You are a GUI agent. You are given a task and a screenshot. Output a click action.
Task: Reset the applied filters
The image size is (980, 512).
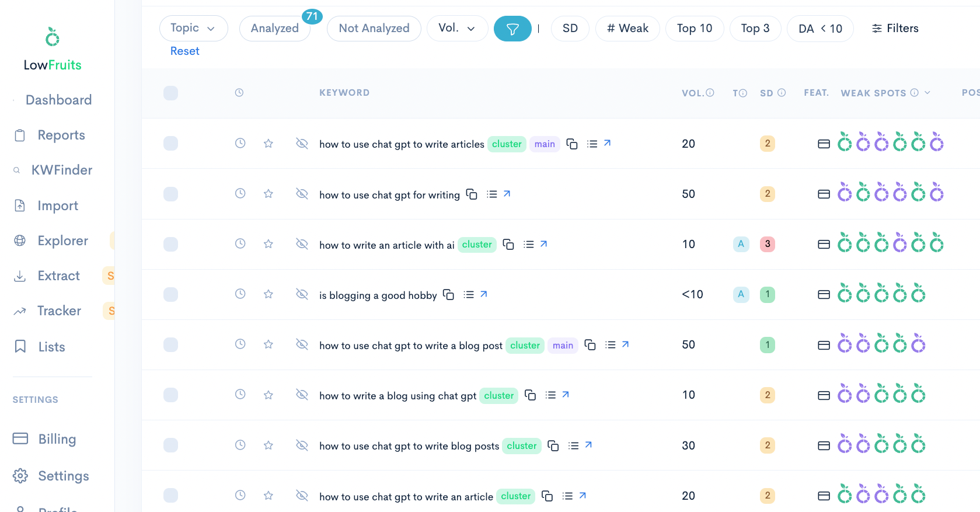coord(184,51)
